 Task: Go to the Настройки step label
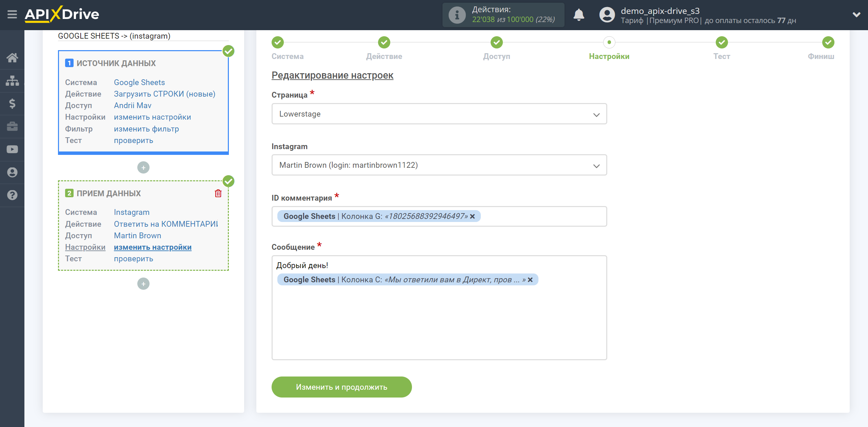coord(609,56)
